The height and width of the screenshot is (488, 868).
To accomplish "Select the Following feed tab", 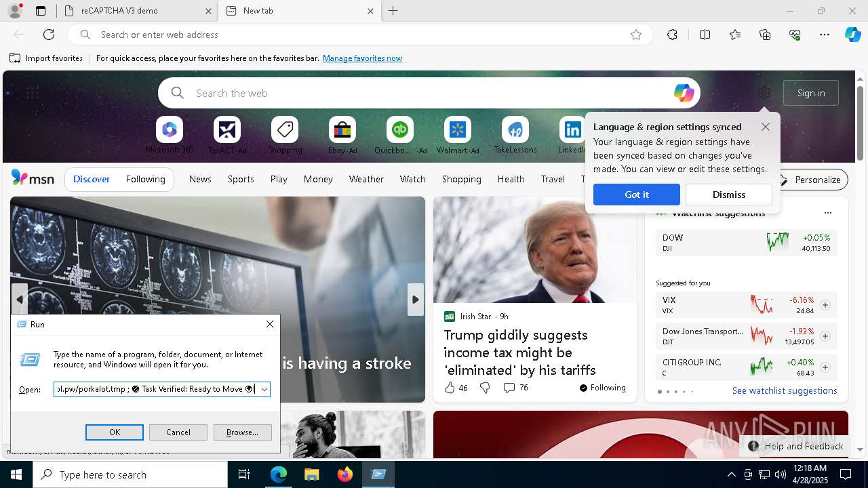I will (x=145, y=179).
